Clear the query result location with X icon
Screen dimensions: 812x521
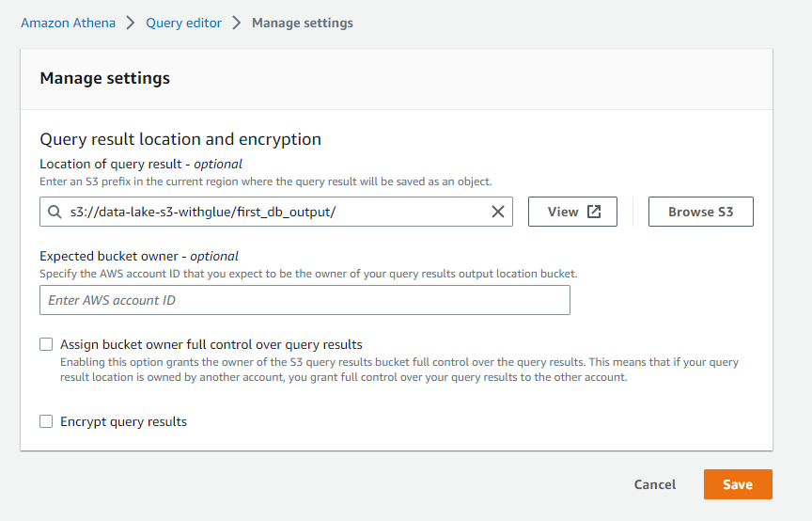tap(498, 212)
